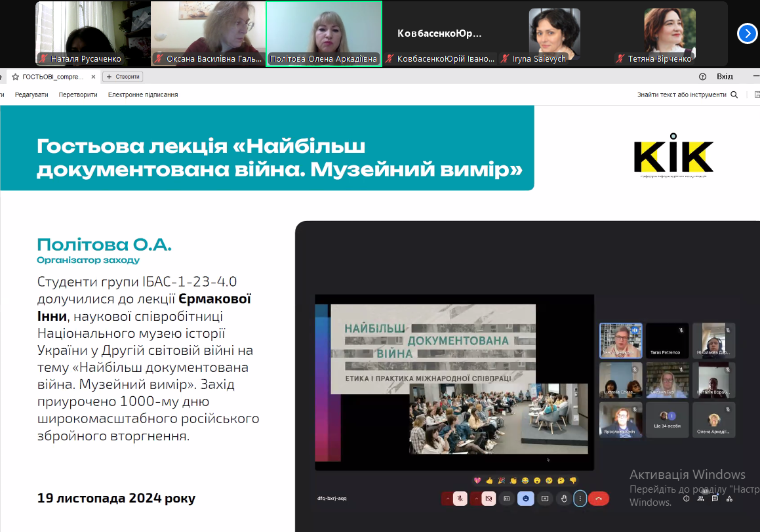Click the Створити new tab button
The height and width of the screenshot is (532, 760).
coord(123,77)
